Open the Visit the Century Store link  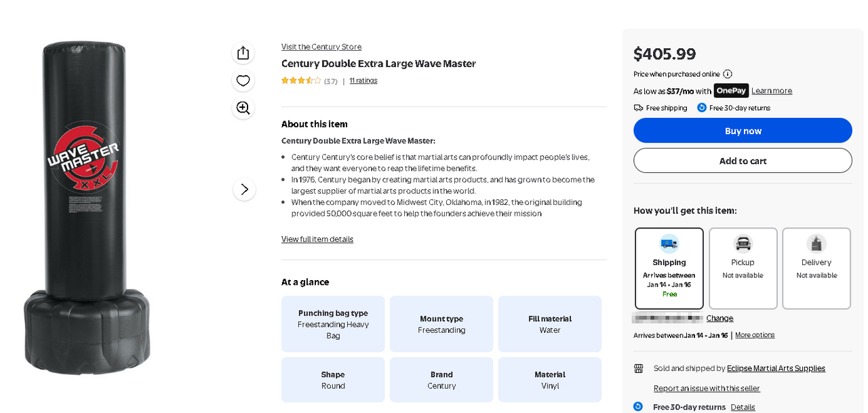pyautogui.click(x=321, y=47)
